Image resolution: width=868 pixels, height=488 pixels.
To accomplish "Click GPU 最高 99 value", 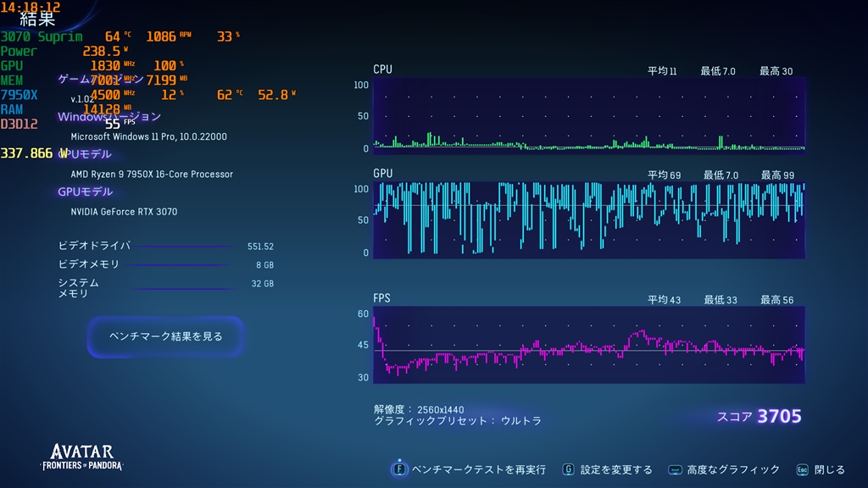I will 777,175.
